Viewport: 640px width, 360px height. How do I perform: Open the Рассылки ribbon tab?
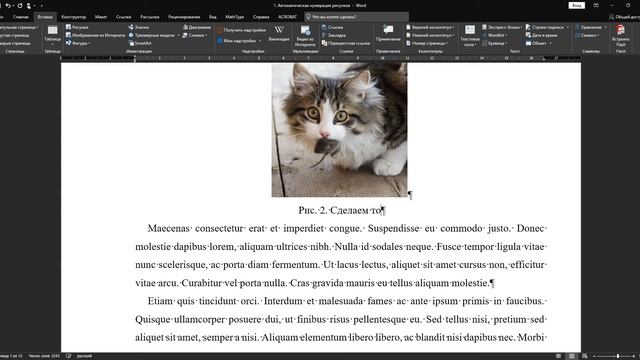tap(149, 17)
